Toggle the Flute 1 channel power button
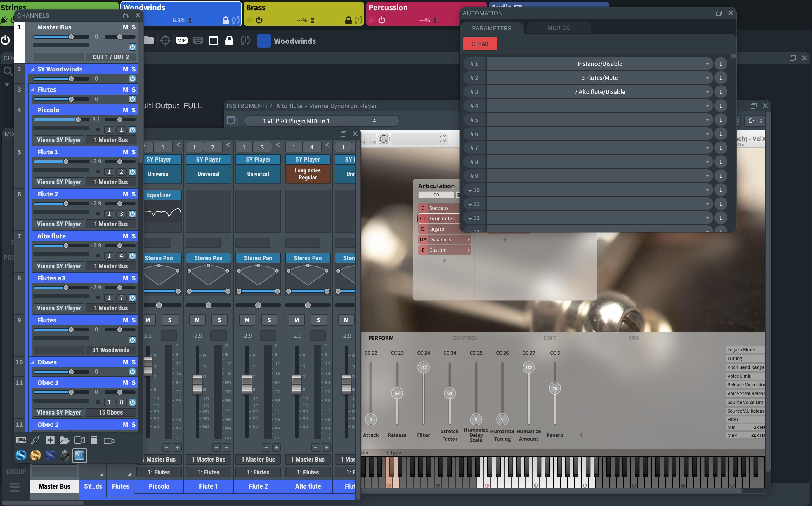This screenshot has width=812, height=506. 132,172
